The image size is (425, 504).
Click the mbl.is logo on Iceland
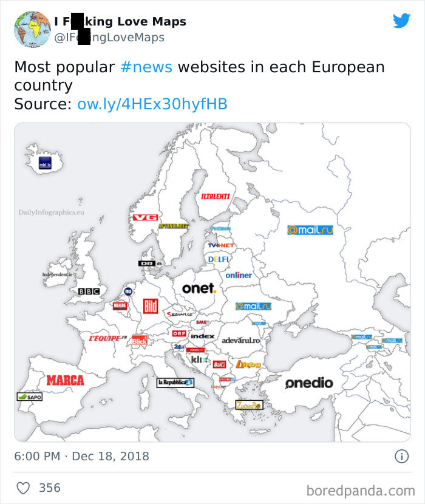tap(45, 163)
